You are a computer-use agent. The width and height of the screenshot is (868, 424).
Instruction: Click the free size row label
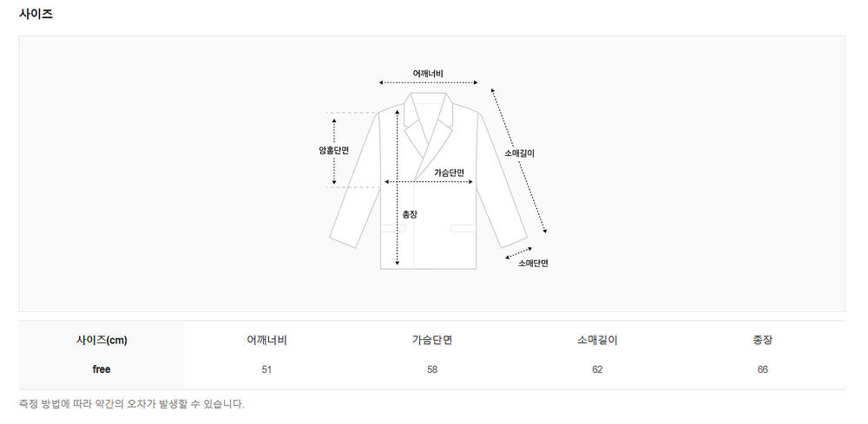102,369
